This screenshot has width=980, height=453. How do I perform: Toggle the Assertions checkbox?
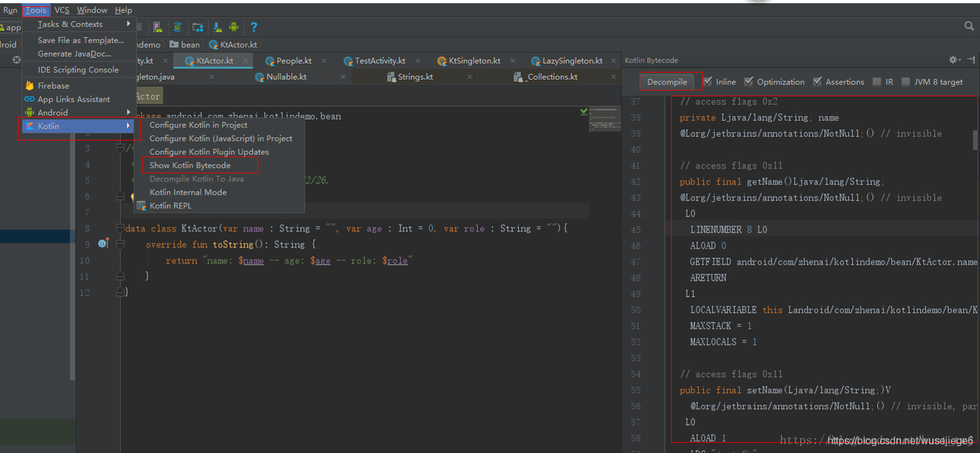(x=817, y=82)
